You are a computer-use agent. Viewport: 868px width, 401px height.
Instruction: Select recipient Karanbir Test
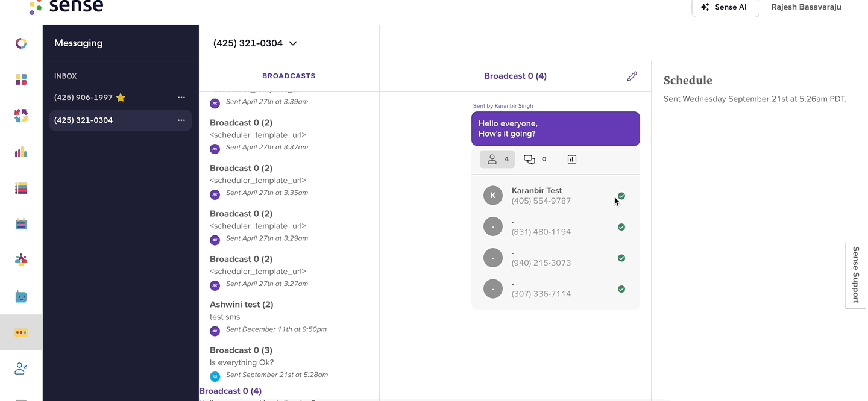(556, 196)
